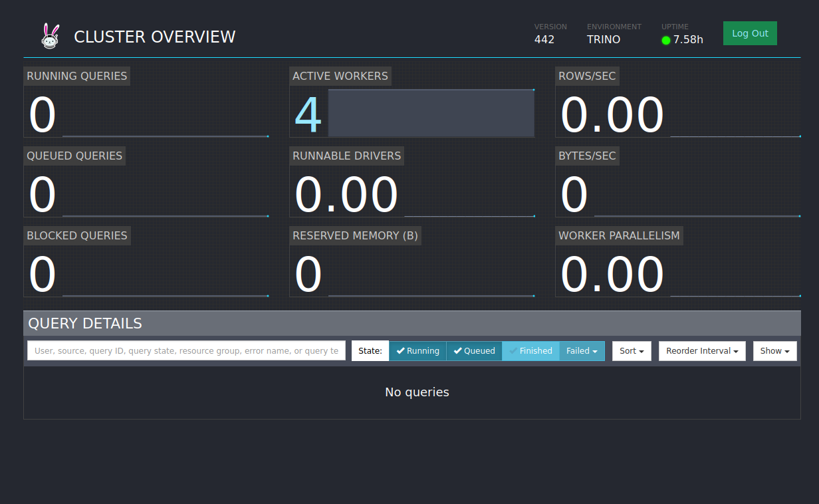Expand the Failed filter dropdown

point(582,351)
